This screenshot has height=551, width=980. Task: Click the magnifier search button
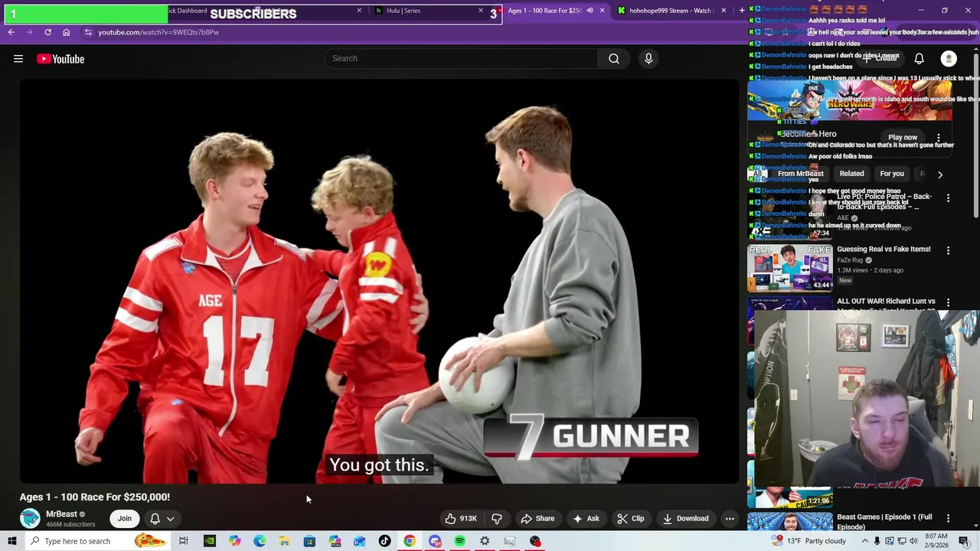[614, 58]
